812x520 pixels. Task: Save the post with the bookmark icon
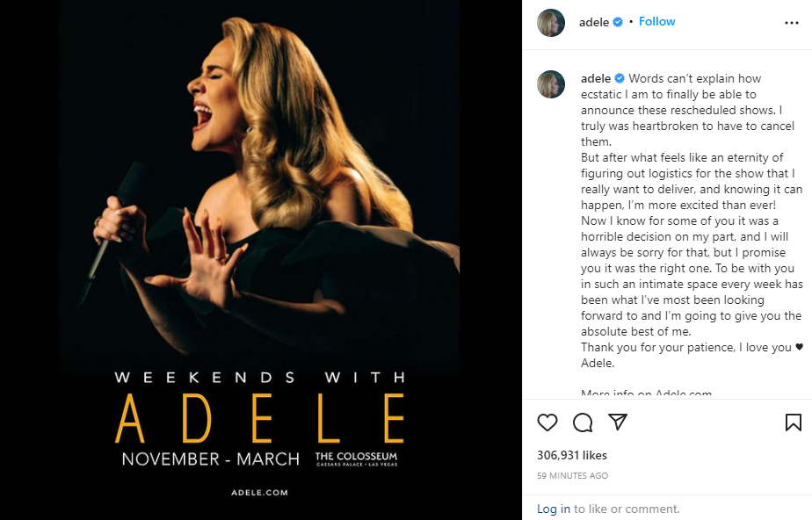pos(793,422)
